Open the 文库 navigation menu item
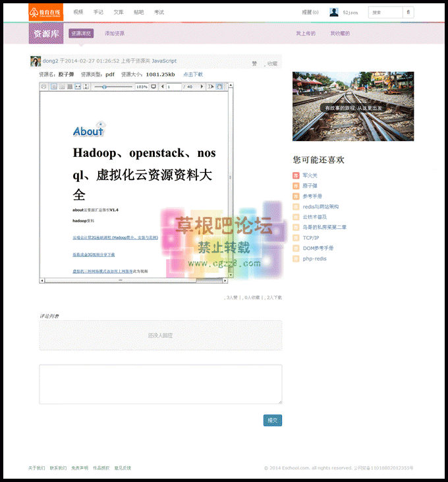This screenshot has width=448, height=482. coord(119,12)
